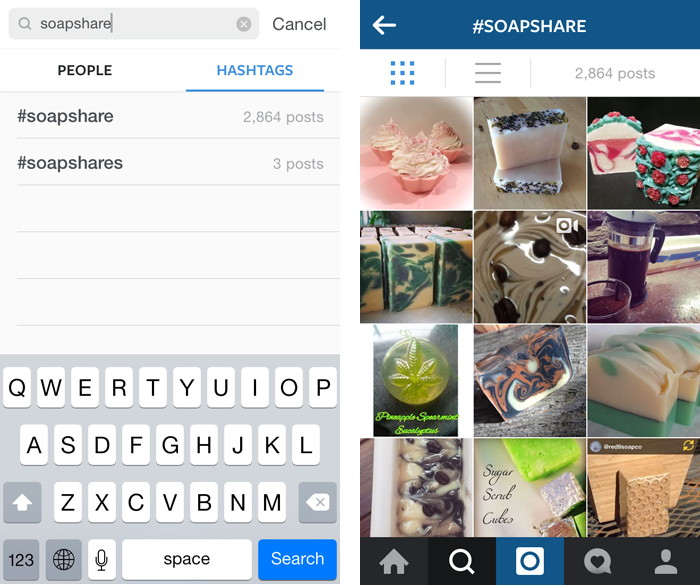Image resolution: width=700 pixels, height=585 pixels.
Task: Tap the globe language key
Action: tap(64, 560)
